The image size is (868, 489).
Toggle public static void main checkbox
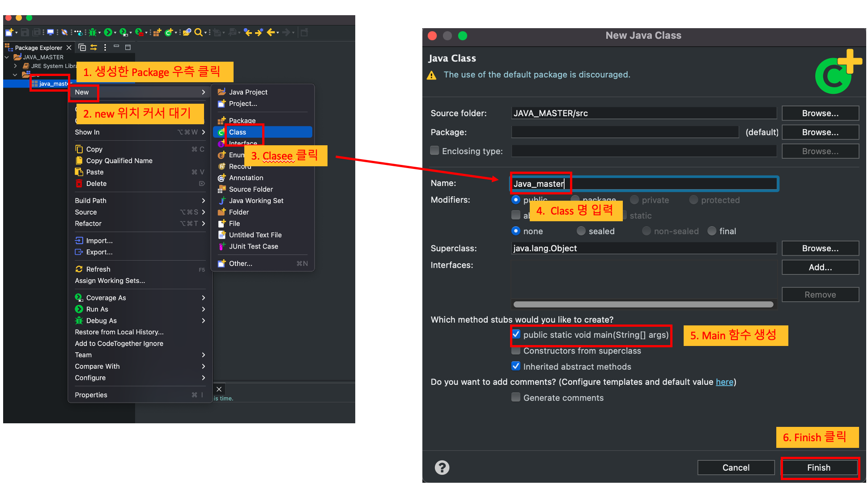(516, 334)
